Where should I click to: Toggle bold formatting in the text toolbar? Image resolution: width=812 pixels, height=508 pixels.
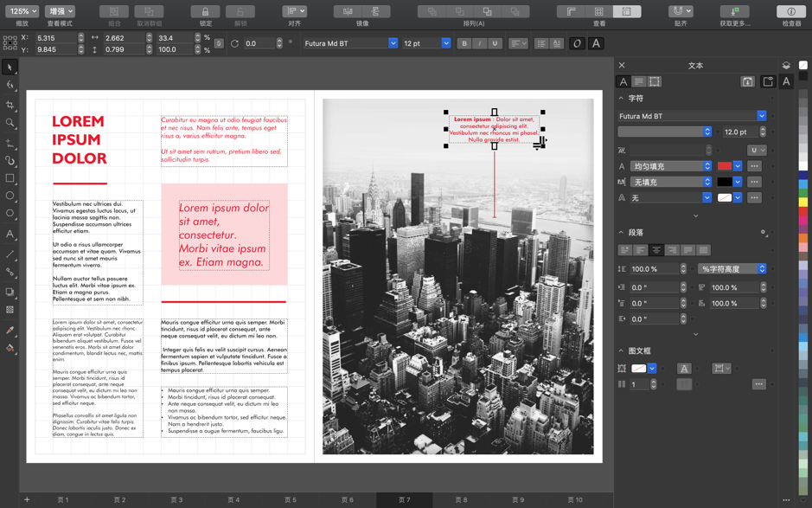(465, 42)
